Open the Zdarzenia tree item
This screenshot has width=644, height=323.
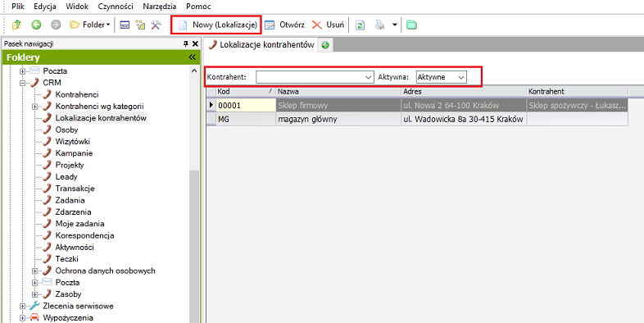click(x=73, y=212)
